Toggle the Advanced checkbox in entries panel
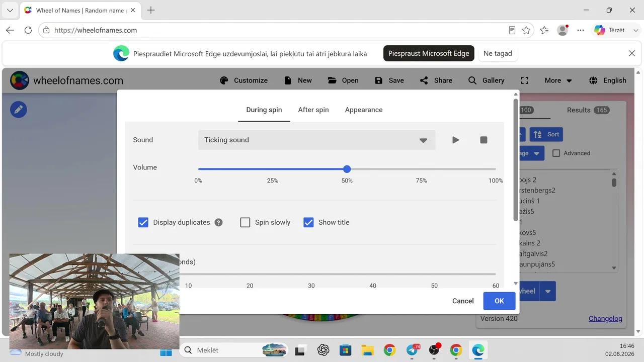 556,153
